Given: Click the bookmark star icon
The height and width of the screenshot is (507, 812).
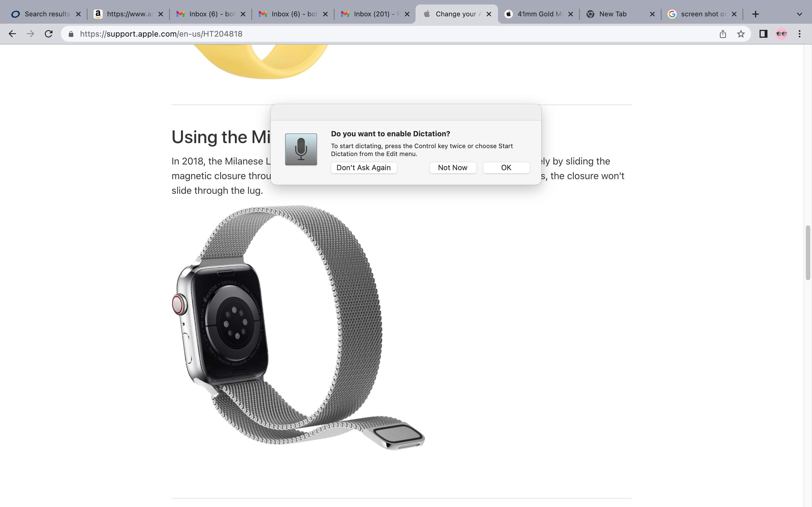Looking at the screenshot, I should click(x=741, y=34).
